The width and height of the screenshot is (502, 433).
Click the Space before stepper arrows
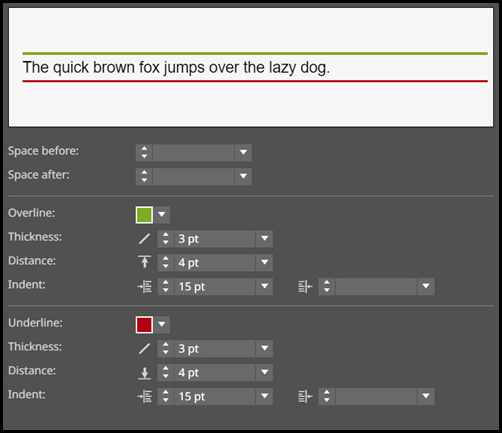144,152
